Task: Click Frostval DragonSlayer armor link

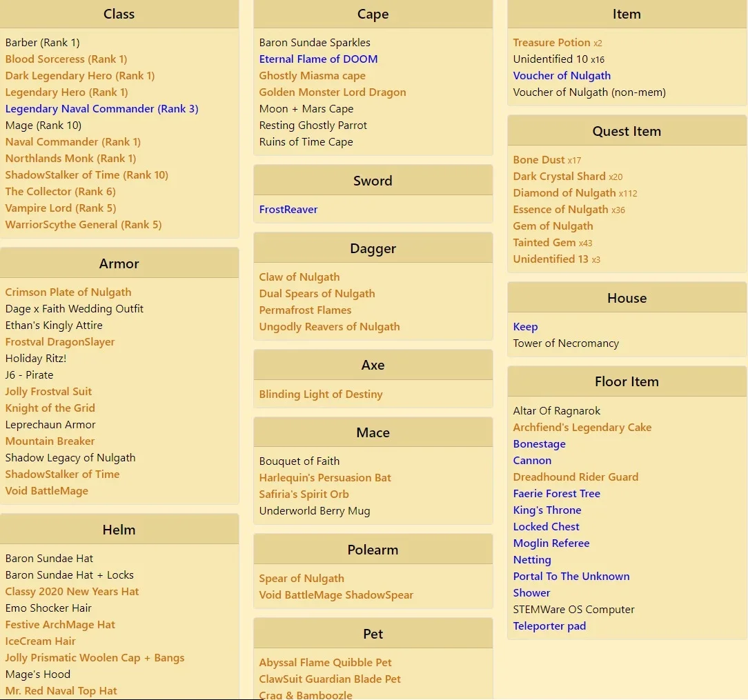Action: [x=60, y=342]
